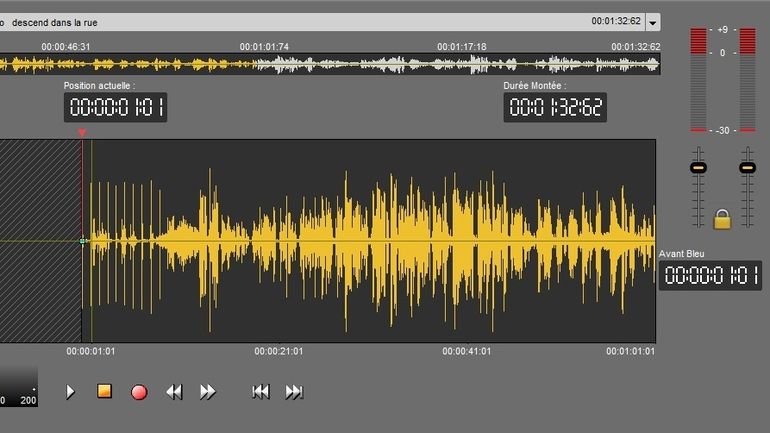Click the Fast Forward double-arrow icon
This screenshot has height=433, width=770.
(x=208, y=392)
